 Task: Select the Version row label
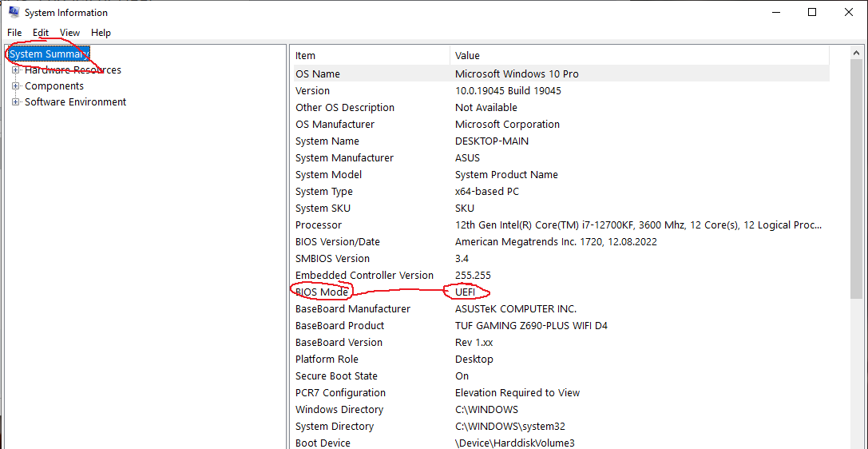pyautogui.click(x=312, y=90)
